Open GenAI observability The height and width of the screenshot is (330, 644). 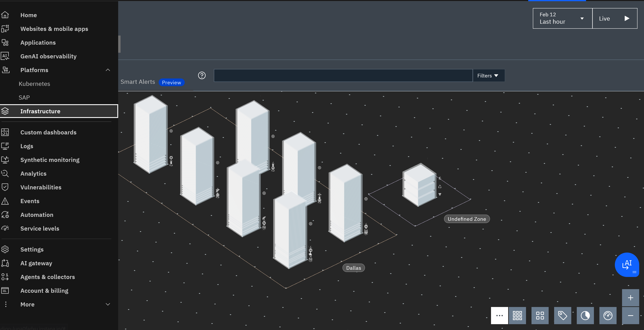59,56
